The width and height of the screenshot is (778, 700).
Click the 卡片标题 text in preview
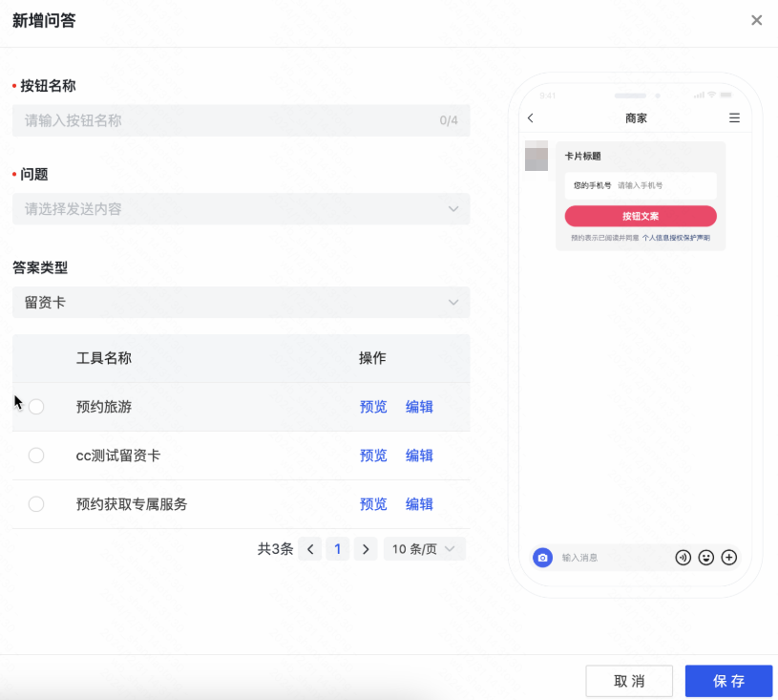(x=582, y=156)
